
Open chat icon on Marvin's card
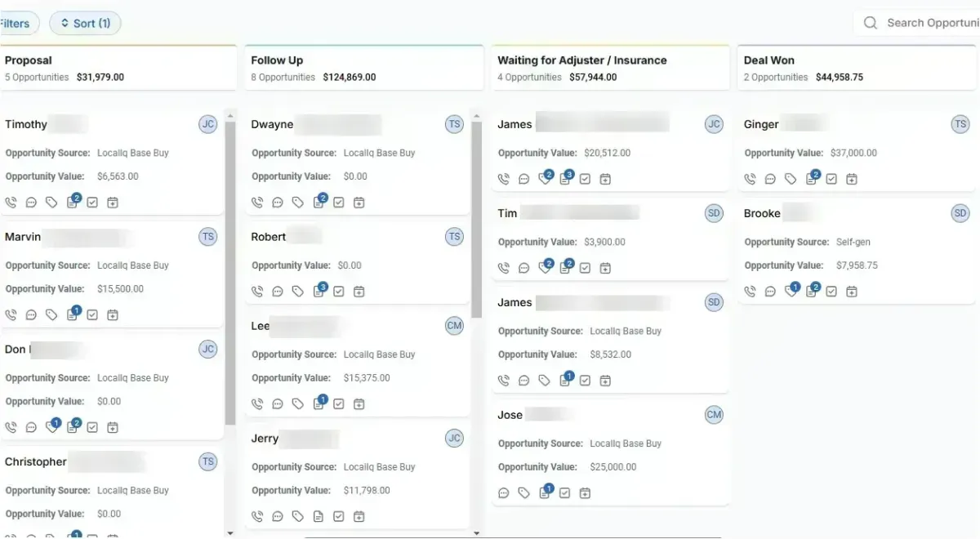pyautogui.click(x=31, y=314)
